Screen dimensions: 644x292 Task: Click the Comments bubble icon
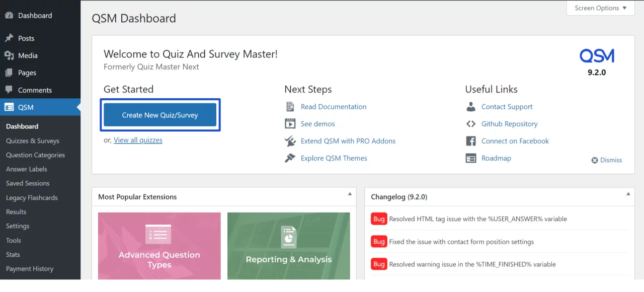tap(9, 90)
